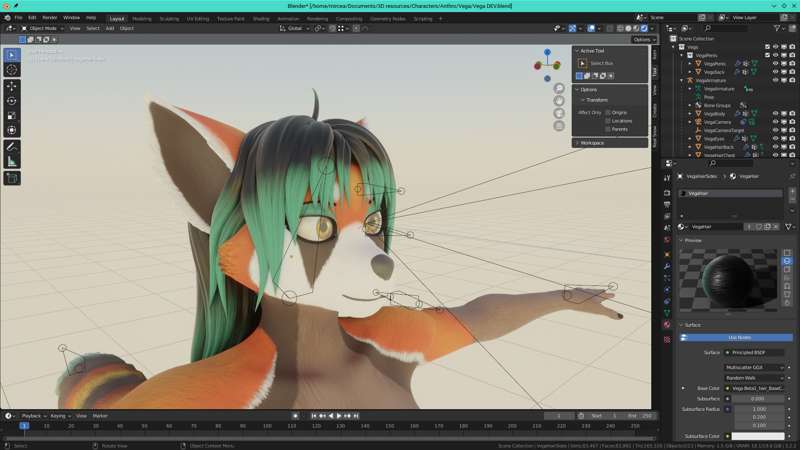Choose the Annotate pencil tool

click(x=12, y=146)
